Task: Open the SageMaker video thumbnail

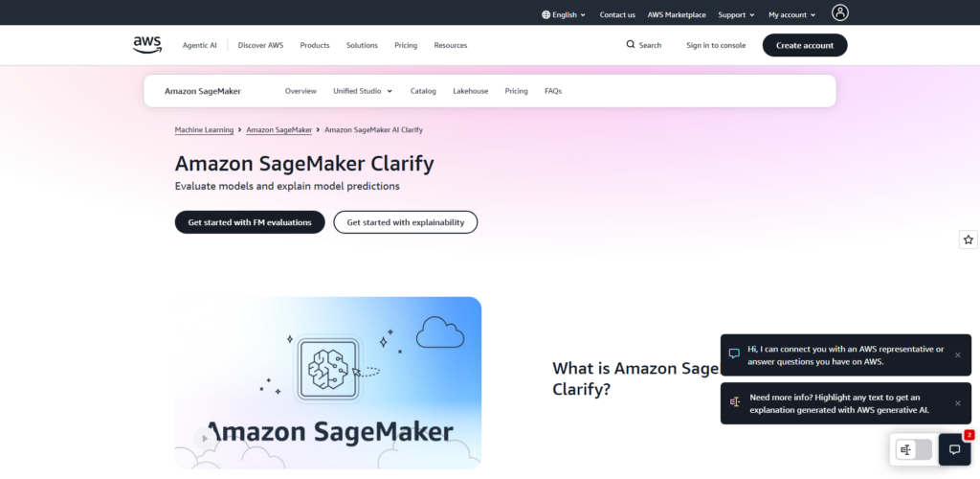Action: (x=328, y=382)
